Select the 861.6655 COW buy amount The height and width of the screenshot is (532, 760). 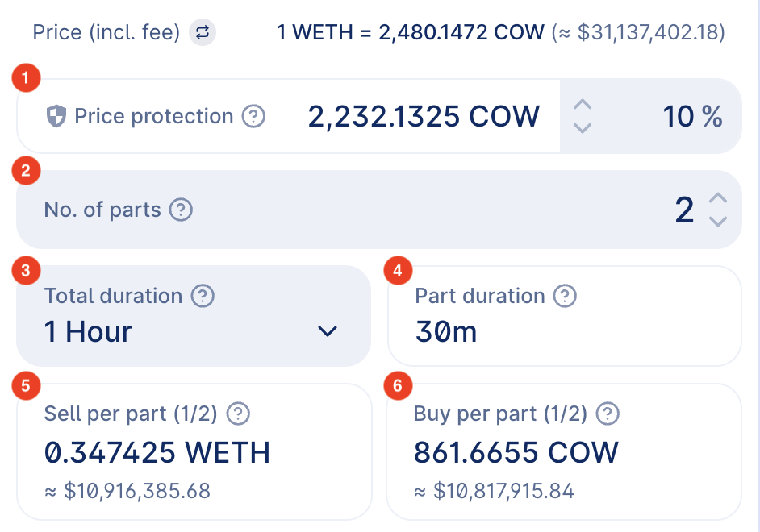pyautogui.click(x=516, y=452)
